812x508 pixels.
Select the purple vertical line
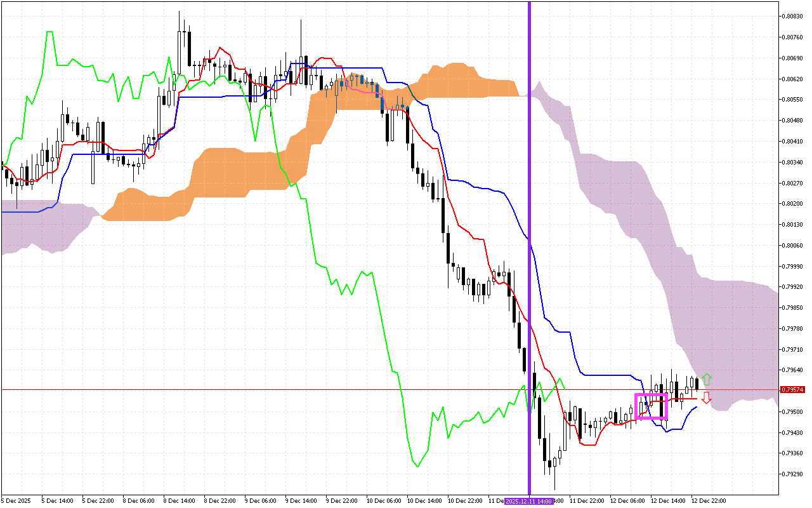click(529, 190)
